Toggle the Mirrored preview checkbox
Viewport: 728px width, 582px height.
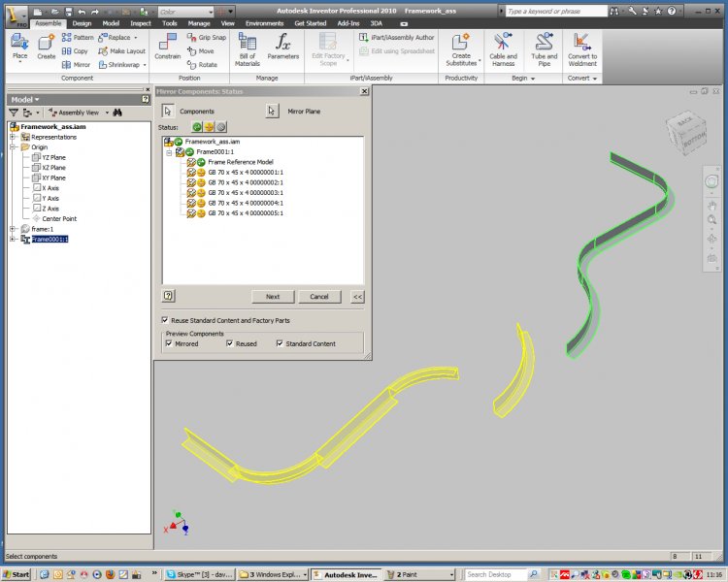click(169, 343)
